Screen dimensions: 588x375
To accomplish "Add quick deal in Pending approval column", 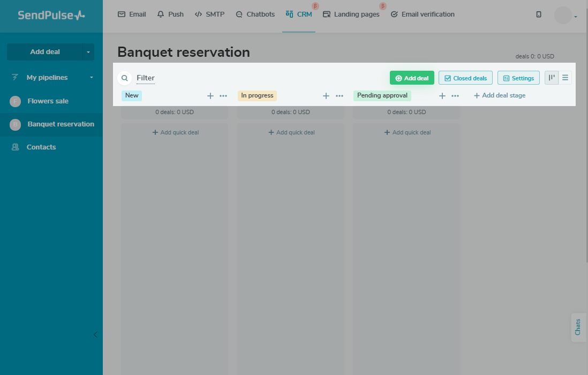I will pos(408,132).
